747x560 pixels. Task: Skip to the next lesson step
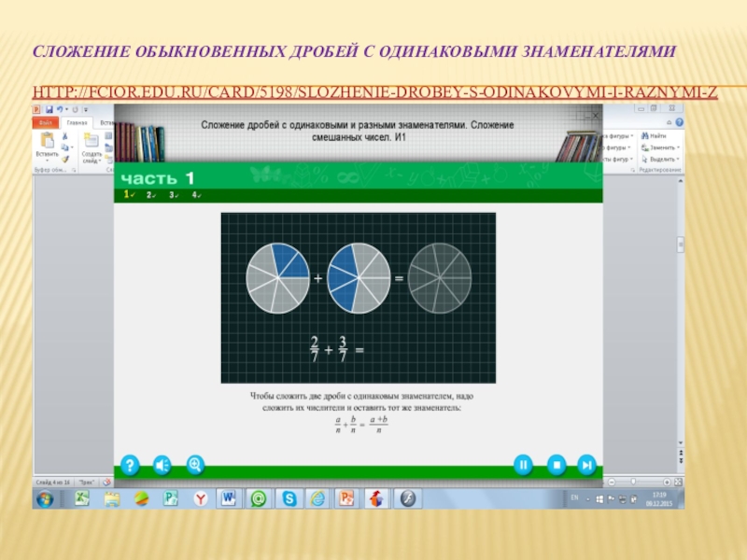coord(587,465)
